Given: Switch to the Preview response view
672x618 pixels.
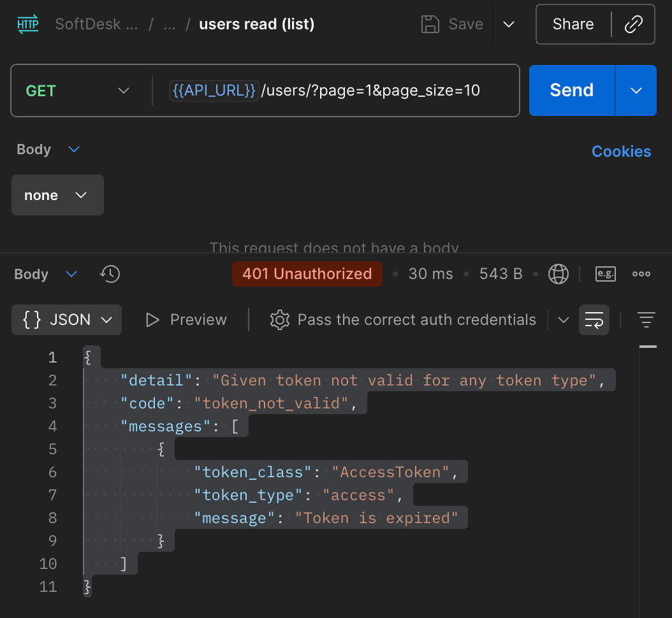Looking at the screenshot, I should pos(186,320).
